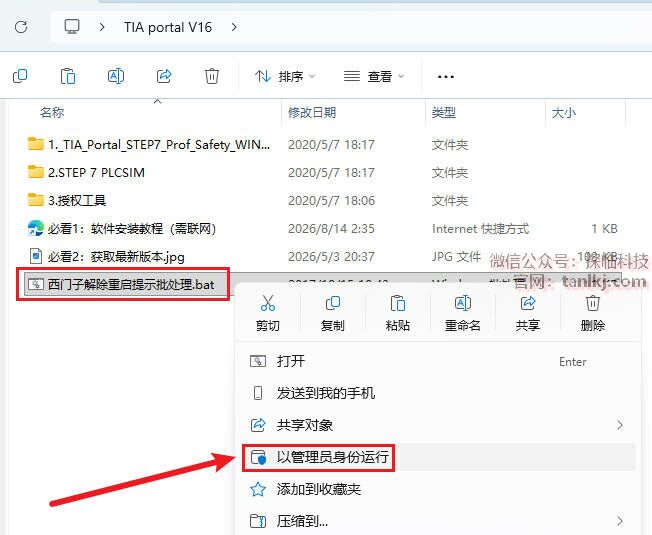The image size is (652, 535).
Task: Click the toolbar Copy icon
Action: tap(20, 76)
